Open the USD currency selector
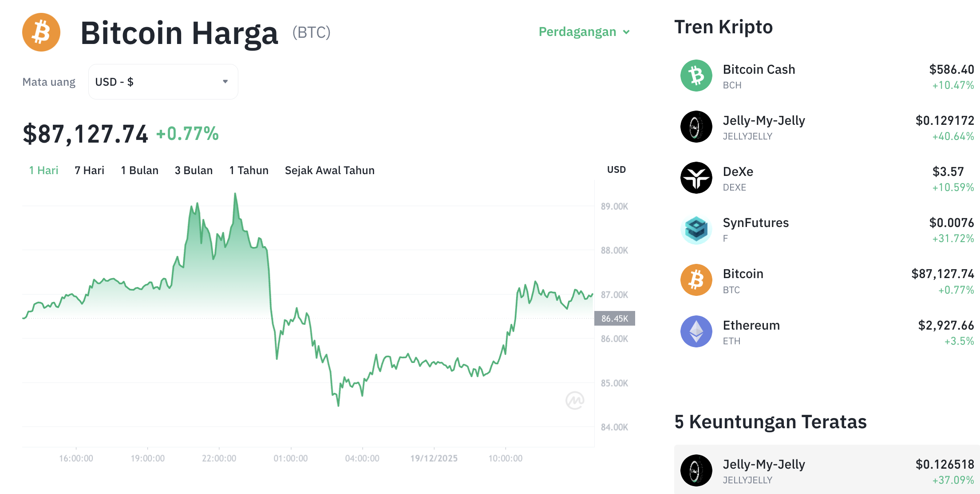 pos(163,81)
